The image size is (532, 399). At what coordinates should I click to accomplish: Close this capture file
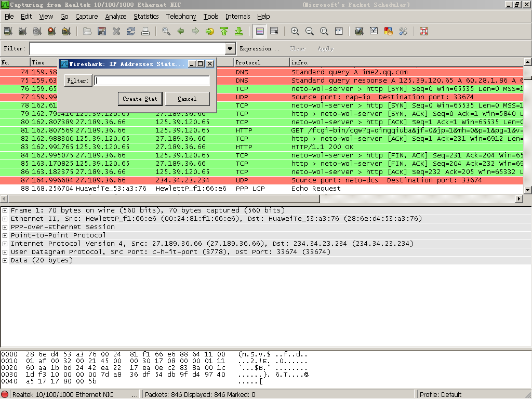tap(116, 31)
